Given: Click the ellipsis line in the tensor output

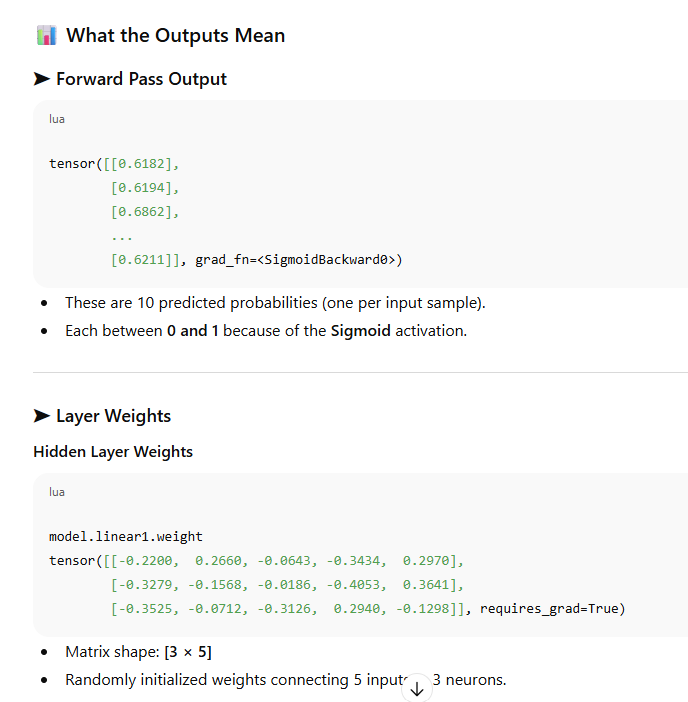Looking at the screenshot, I should [x=122, y=236].
